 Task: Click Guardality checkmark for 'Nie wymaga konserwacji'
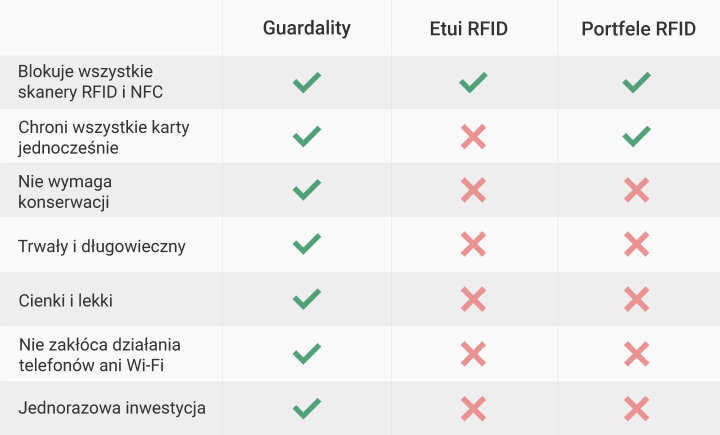click(307, 190)
